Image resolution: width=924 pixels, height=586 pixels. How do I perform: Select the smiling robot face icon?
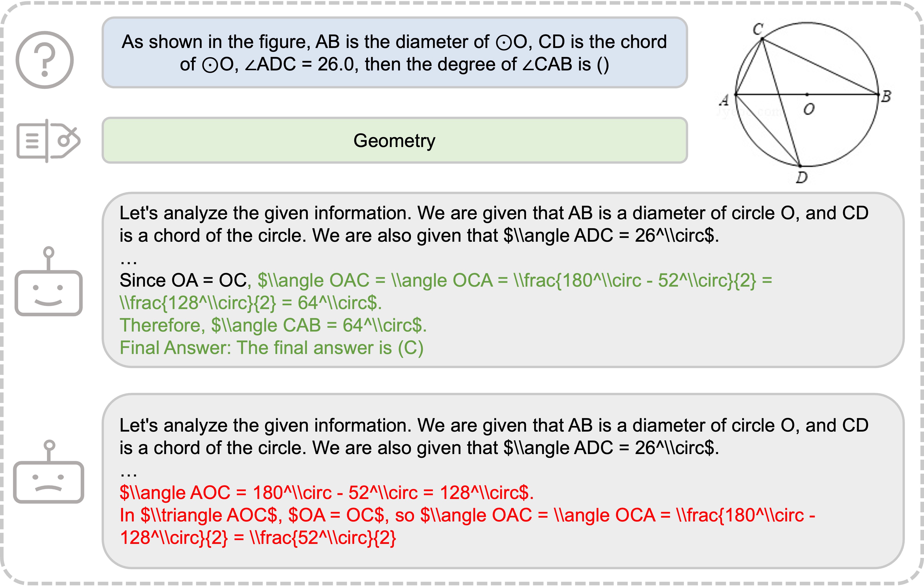[x=48, y=281]
